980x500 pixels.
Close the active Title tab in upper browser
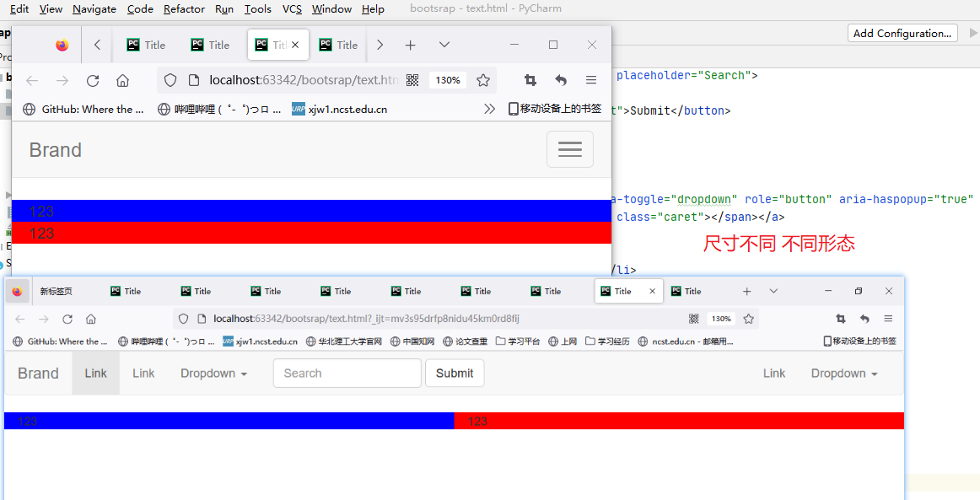pyautogui.click(x=295, y=45)
